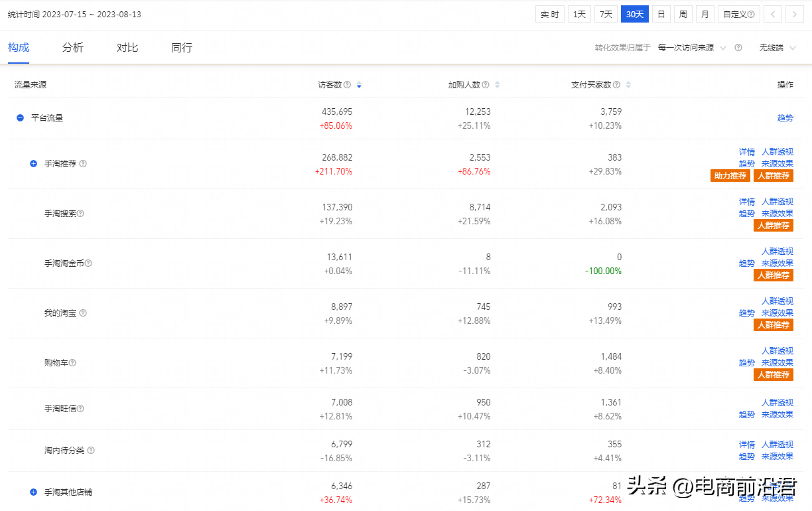Image resolution: width=812 pixels, height=511 pixels.
Task: Click 人群推荐 button for 购物车
Action: (774, 375)
